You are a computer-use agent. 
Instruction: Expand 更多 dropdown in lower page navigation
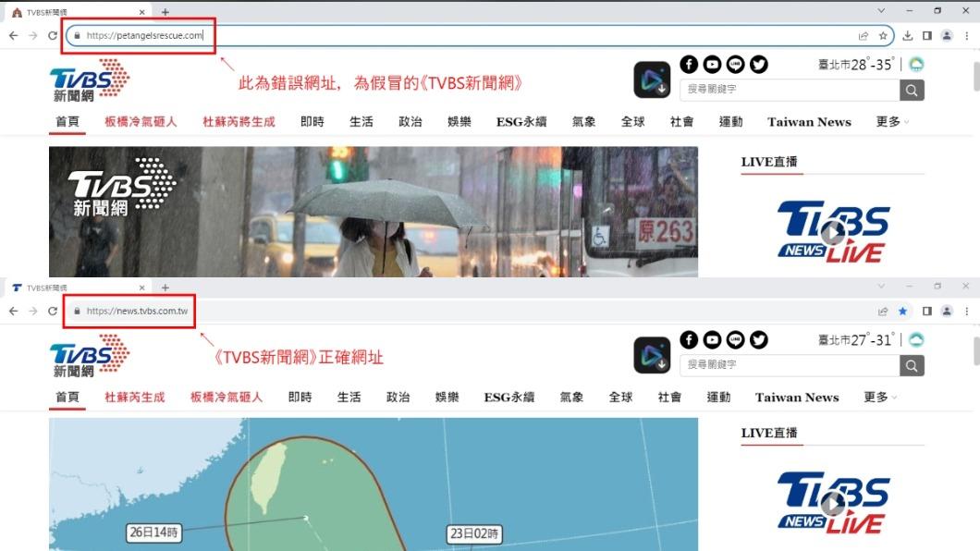pos(880,398)
